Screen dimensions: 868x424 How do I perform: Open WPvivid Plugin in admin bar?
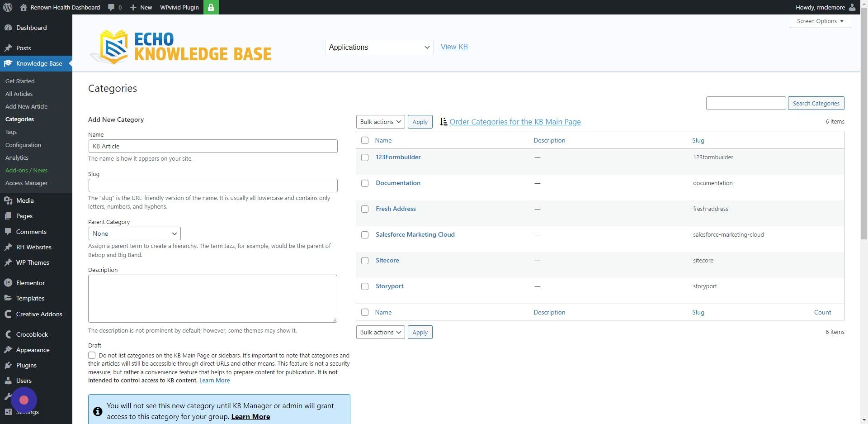coord(179,7)
